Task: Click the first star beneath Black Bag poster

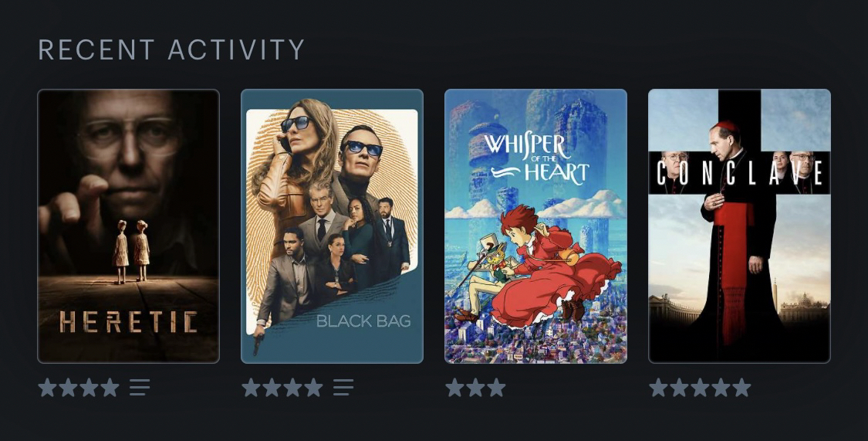Action: 252,387
